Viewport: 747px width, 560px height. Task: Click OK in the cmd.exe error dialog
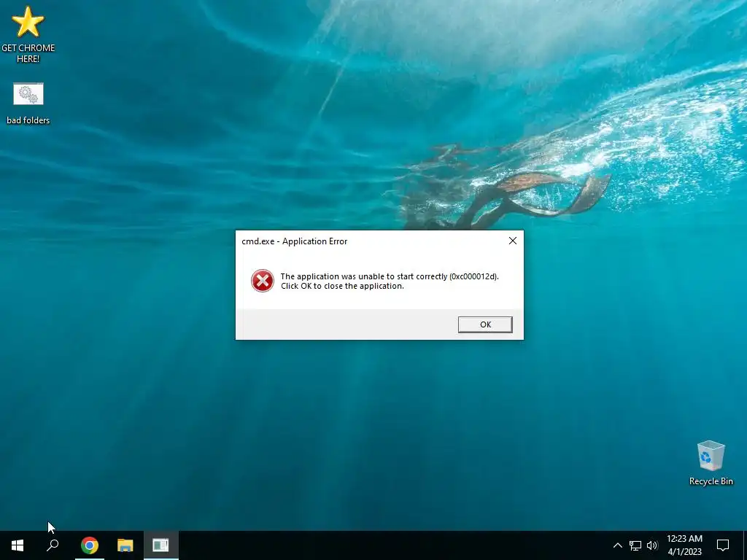pos(485,324)
